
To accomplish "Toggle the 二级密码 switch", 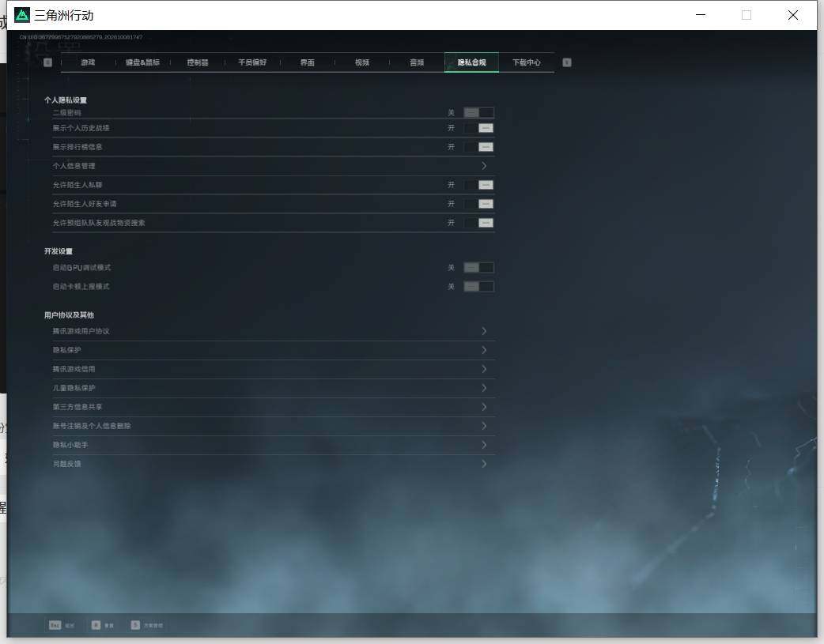I will point(478,112).
